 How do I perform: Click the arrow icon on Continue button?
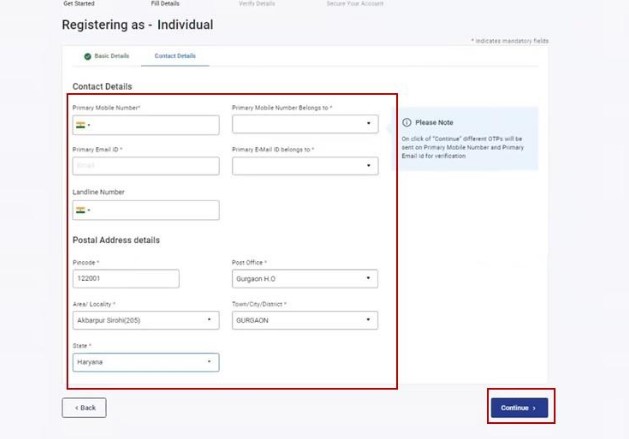(534, 408)
